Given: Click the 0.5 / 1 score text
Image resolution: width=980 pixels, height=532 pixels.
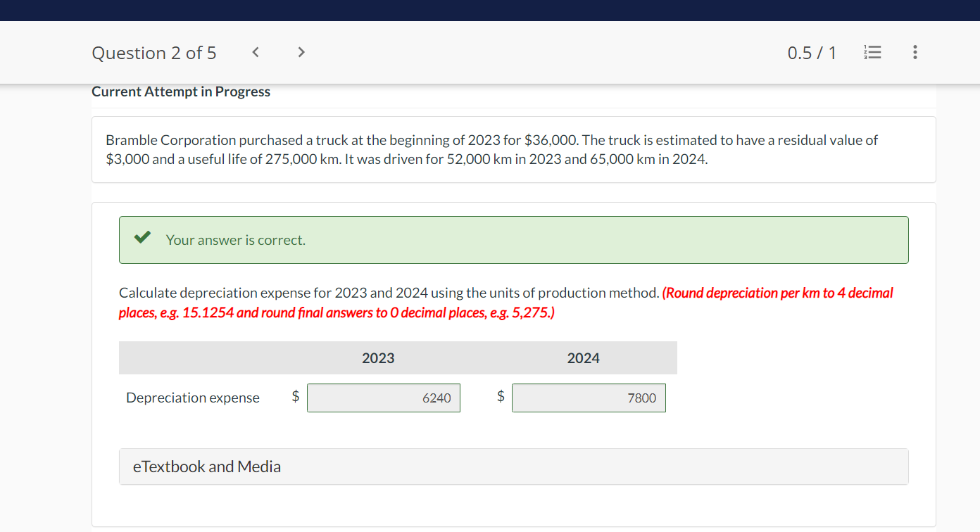Looking at the screenshot, I should (812, 53).
